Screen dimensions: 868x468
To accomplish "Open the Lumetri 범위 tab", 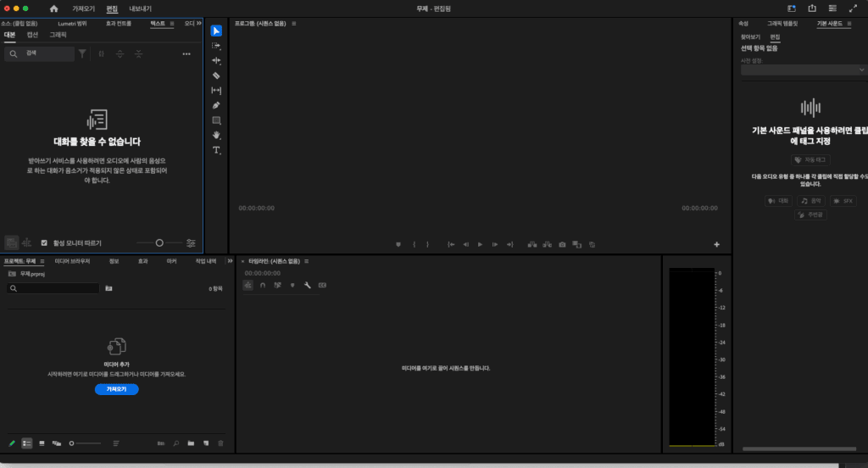I will click(x=72, y=23).
